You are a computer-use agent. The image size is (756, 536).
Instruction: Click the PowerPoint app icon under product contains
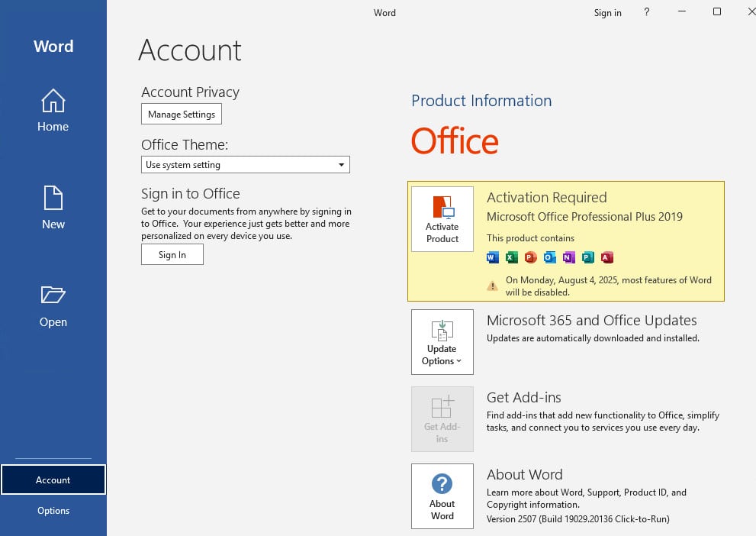[x=530, y=257]
